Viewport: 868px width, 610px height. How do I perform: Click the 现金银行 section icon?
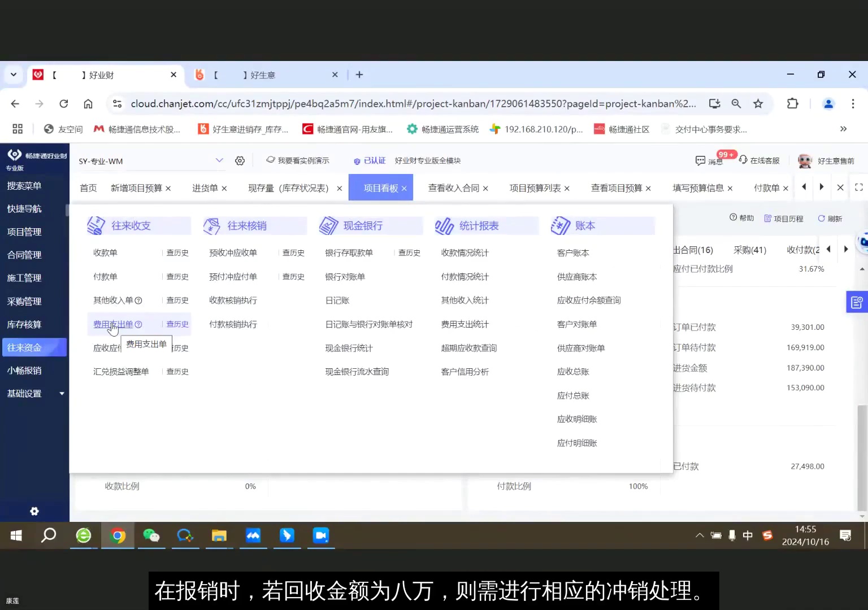coord(328,225)
